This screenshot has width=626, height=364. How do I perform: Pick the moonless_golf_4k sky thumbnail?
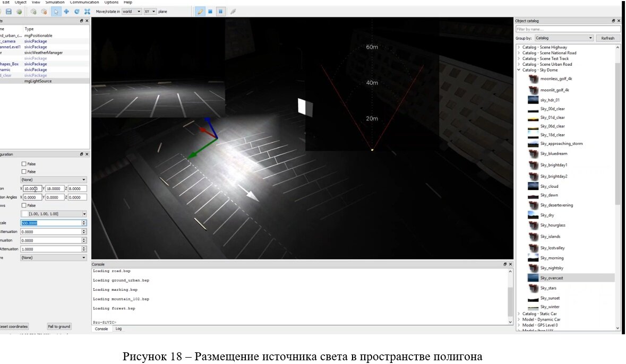534,79
